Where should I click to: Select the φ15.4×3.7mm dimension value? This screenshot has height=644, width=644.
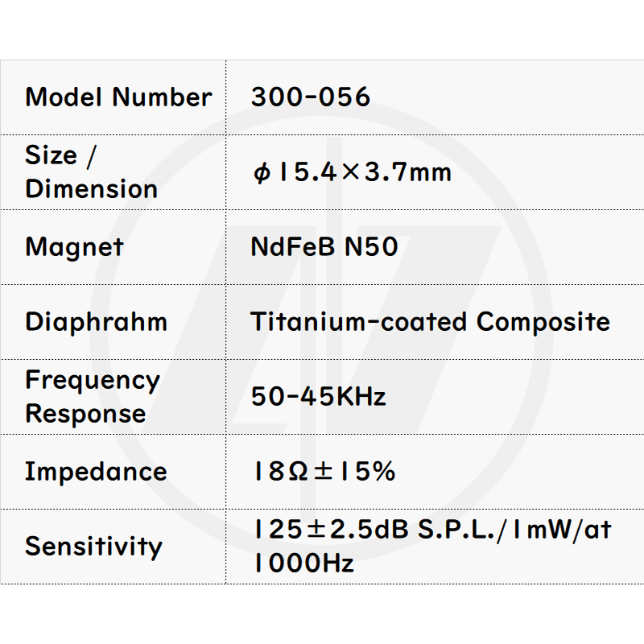(351, 172)
